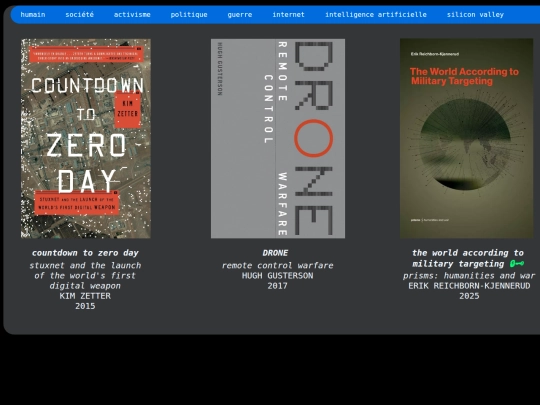This screenshot has width=540, height=405.
Task: Open intelligence artificielle category
Action: click(x=376, y=14)
